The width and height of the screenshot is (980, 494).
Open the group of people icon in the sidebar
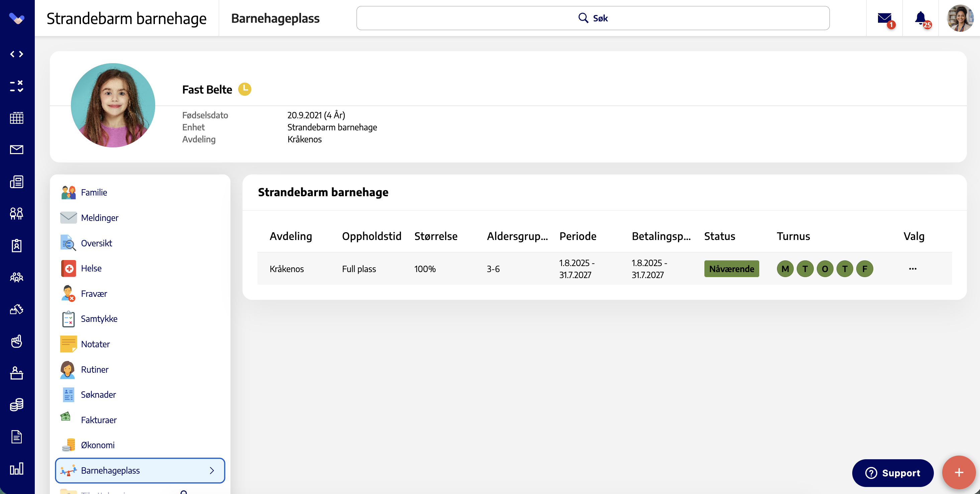(x=17, y=277)
